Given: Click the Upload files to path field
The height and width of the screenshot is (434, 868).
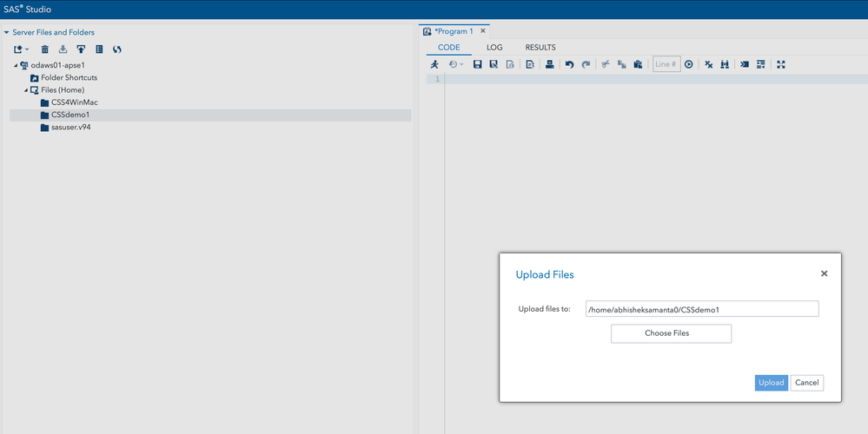Looking at the screenshot, I should point(702,309).
